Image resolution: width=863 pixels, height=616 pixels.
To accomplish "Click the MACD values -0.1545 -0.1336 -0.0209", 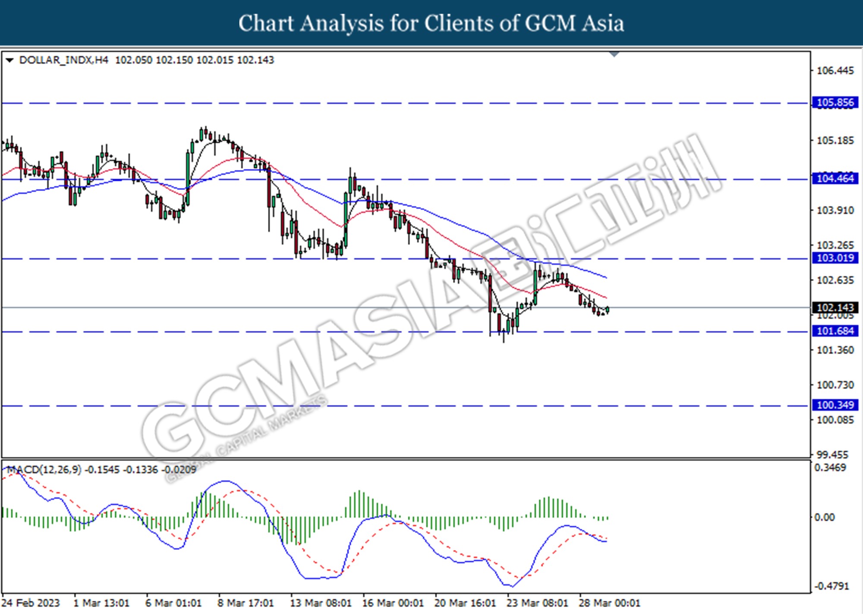I will (140, 469).
